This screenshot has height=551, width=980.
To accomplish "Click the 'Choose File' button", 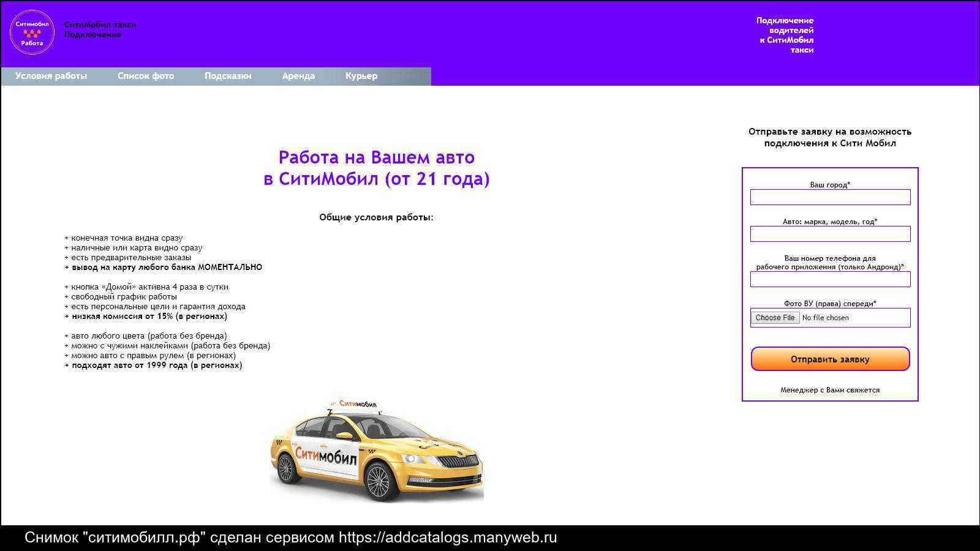I will coord(775,318).
